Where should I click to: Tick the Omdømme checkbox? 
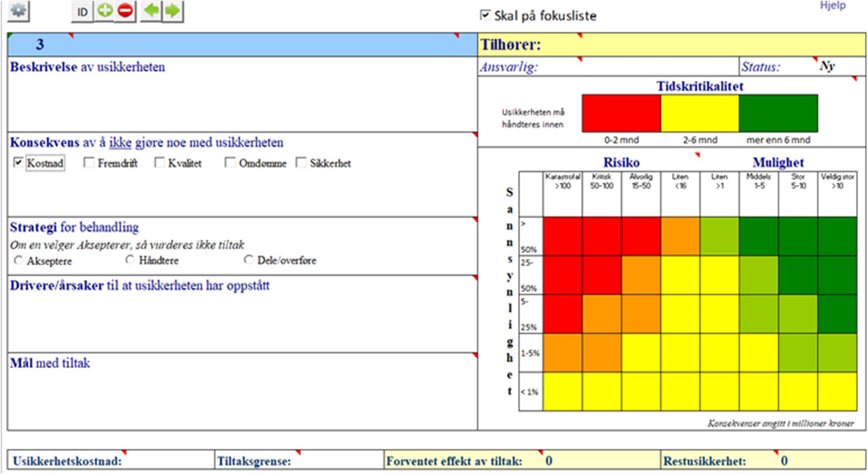[230, 163]
